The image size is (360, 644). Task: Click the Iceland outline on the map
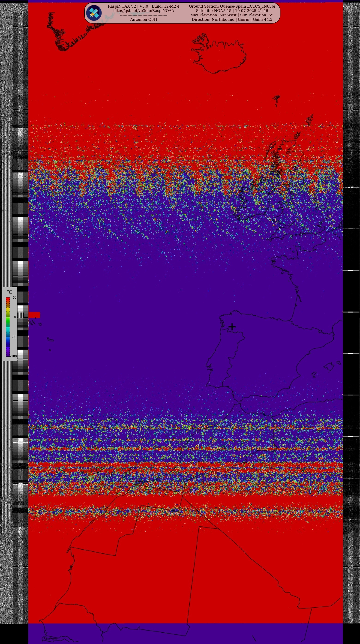(219, 54)
